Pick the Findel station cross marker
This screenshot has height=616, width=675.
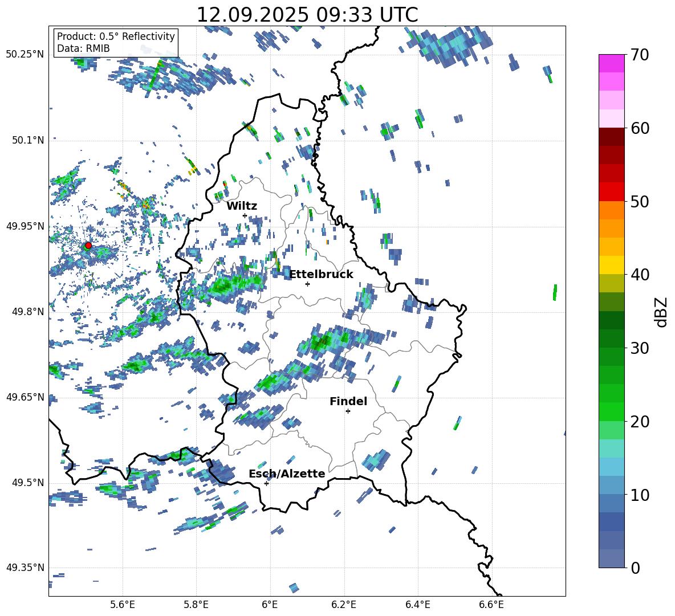tap(348, 411)
